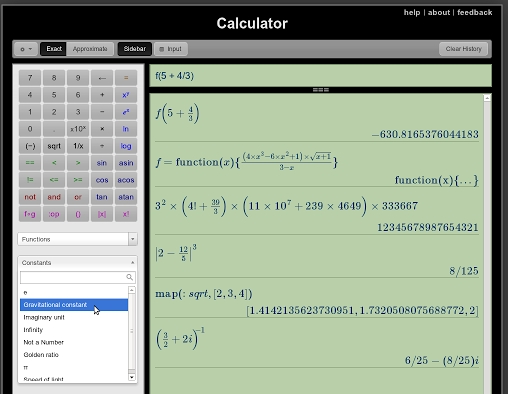The image size is (508, 394).
Task: Switch to Approximate mode
Action: coord(90,49)
